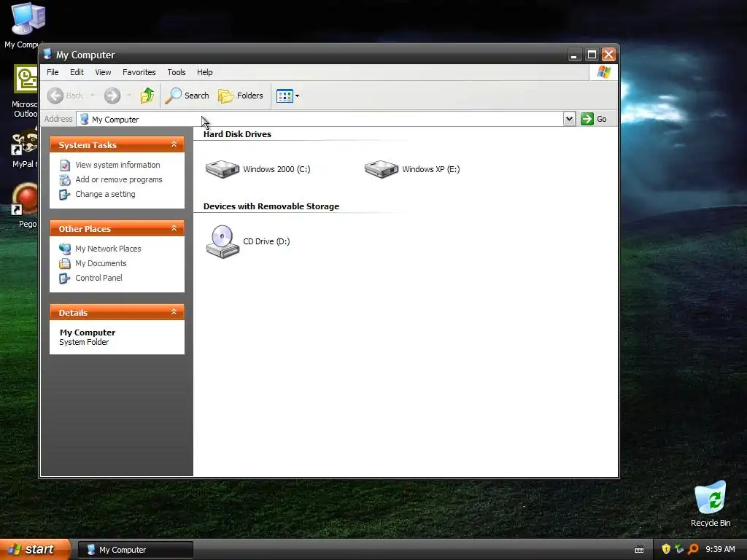Open the Forward history dropdown arrow
This screenshot has width=747, height=560.
tap(128, 96)
